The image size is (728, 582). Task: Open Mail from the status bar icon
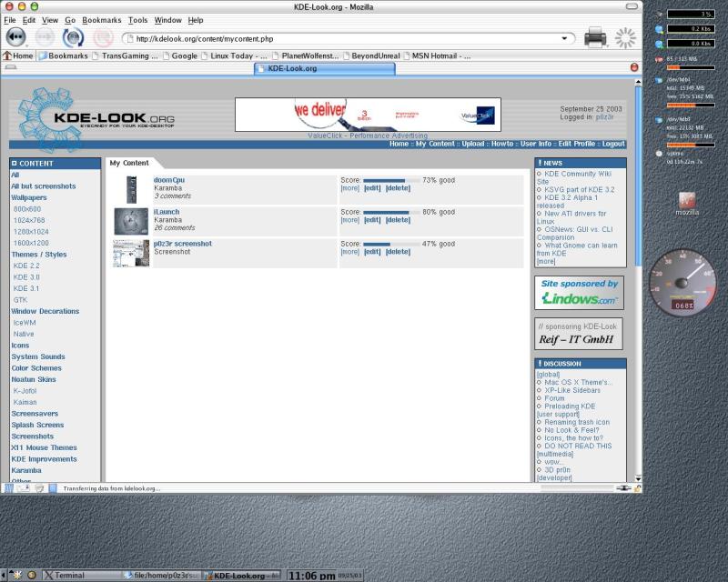pyautogui.click(x=24, y=487)
